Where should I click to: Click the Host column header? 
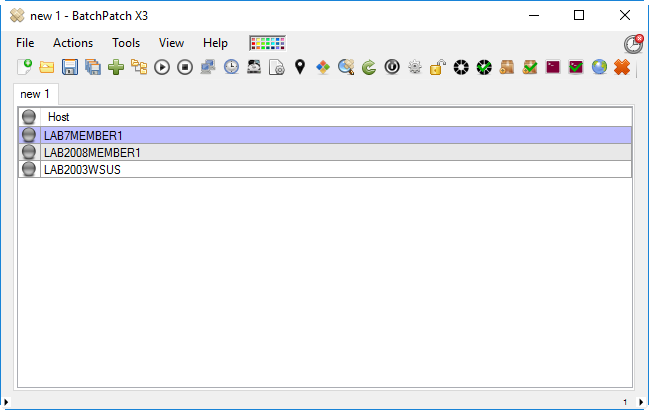click(x=336, y=117)
